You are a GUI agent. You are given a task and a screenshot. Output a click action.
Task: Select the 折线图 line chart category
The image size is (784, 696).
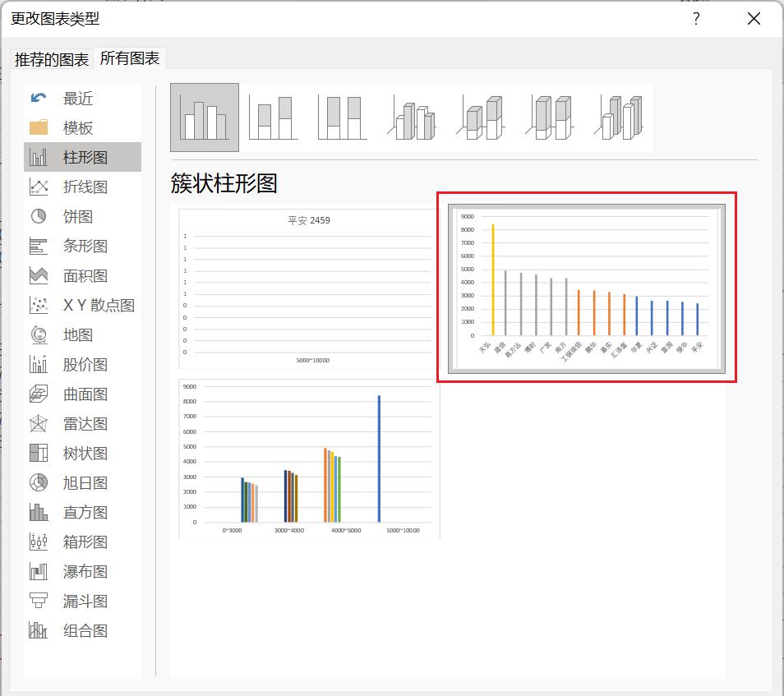(x=82, y=187)
